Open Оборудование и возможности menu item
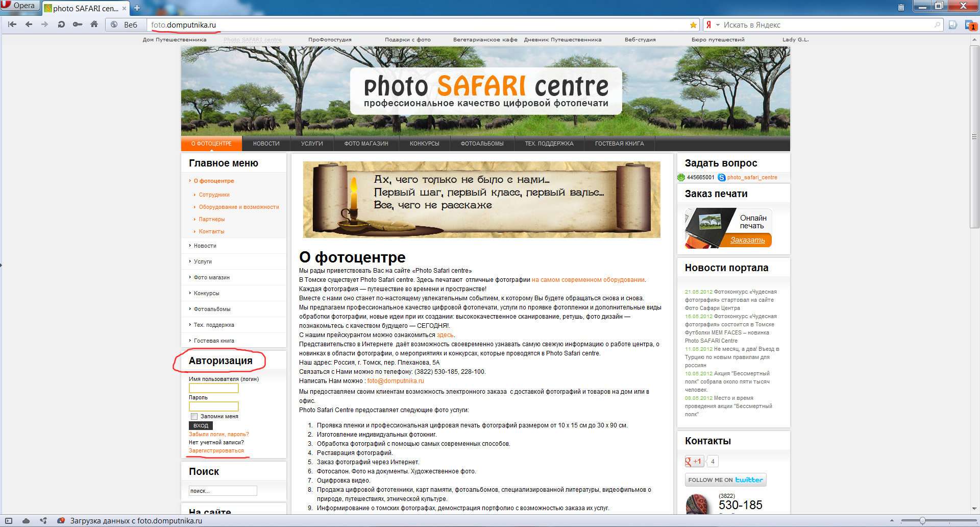The width and height of the screenshot is (980, 527). [239, 207]
